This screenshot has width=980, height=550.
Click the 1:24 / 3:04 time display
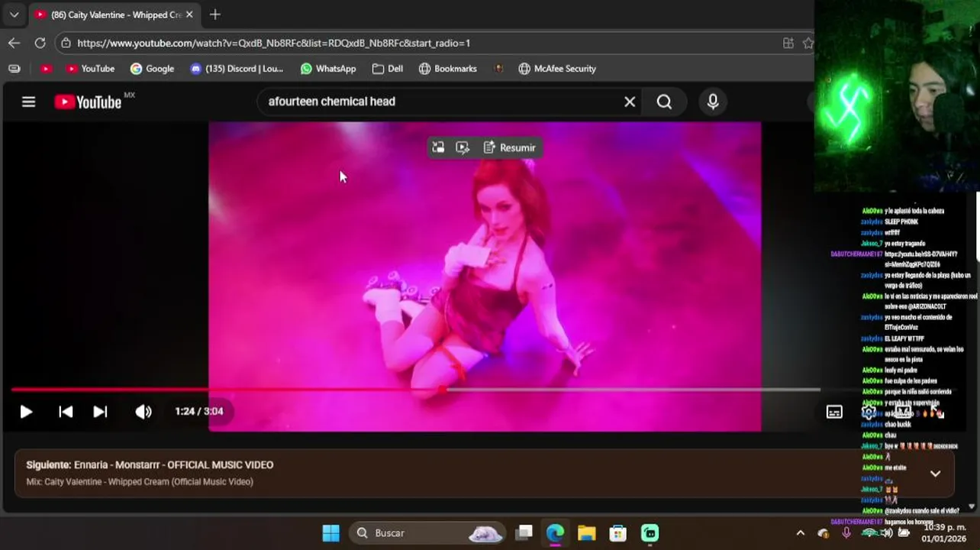point(199,411)
